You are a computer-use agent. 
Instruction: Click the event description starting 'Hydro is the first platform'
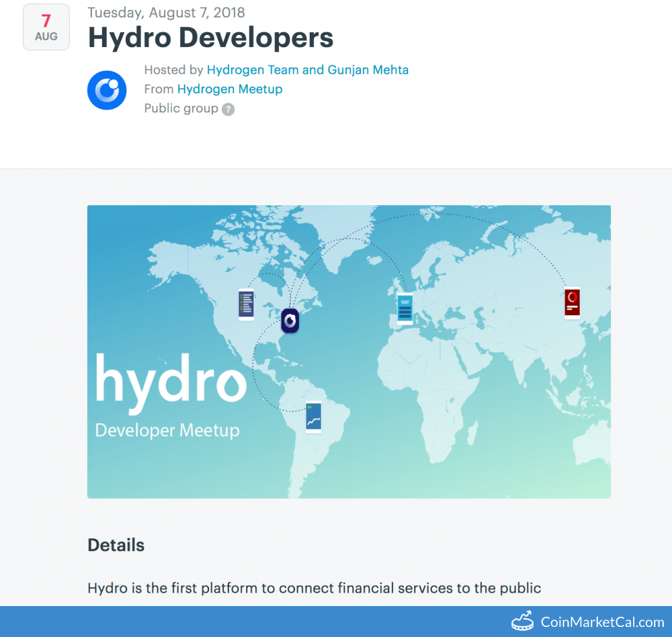coord(314,588)
